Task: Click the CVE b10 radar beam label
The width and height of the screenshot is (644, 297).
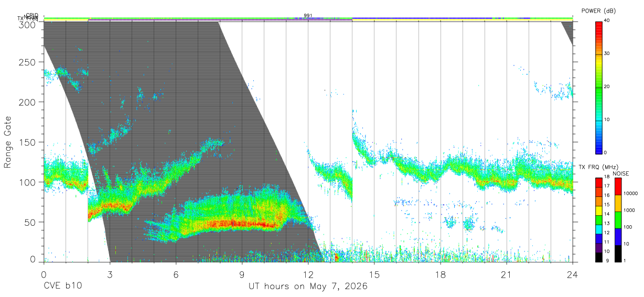Action: tap(62, 287)
